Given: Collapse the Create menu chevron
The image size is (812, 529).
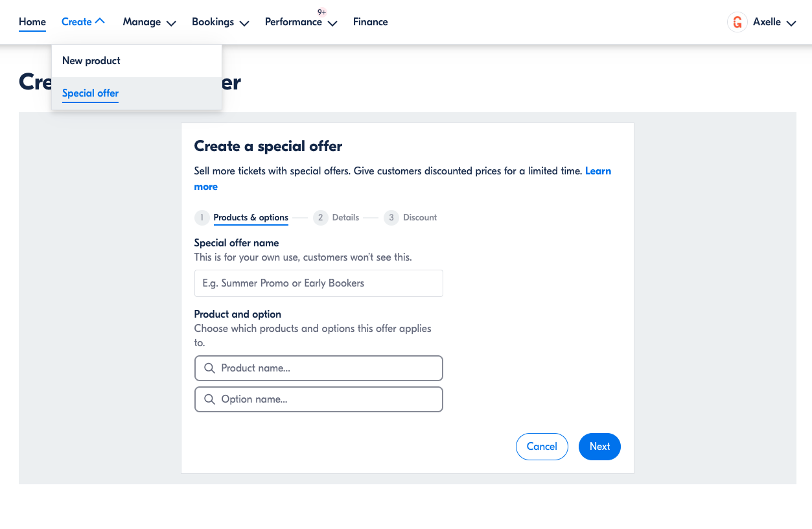Looking at the screenshot, I should [x=100, y=21].
